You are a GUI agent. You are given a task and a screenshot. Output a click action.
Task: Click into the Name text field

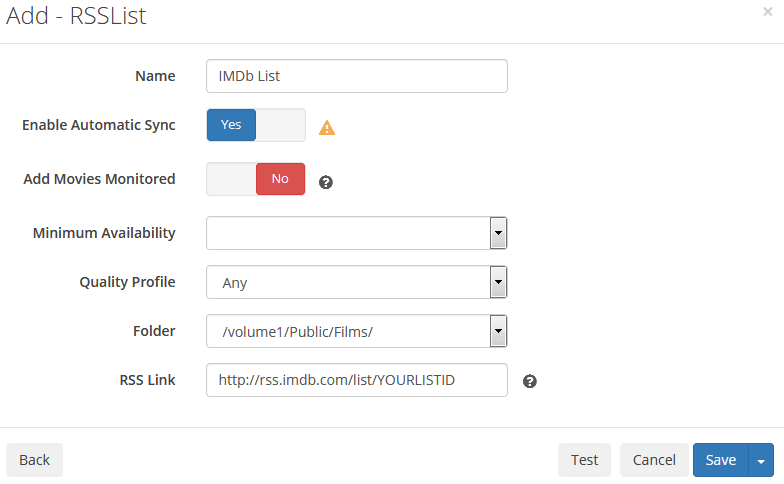(357, 76)
